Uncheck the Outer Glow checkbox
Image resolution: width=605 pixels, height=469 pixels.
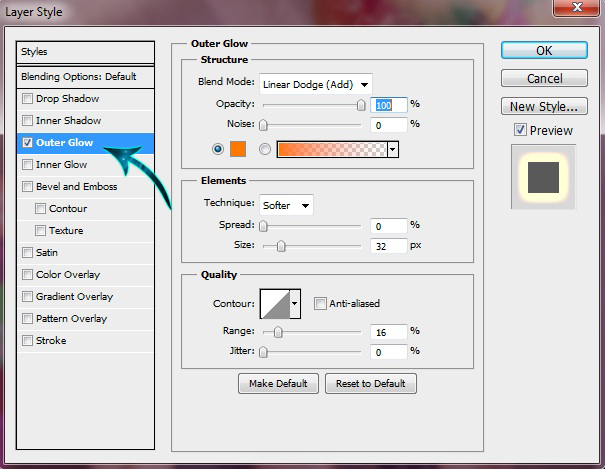pyautogui.click(x=27, y=142)
